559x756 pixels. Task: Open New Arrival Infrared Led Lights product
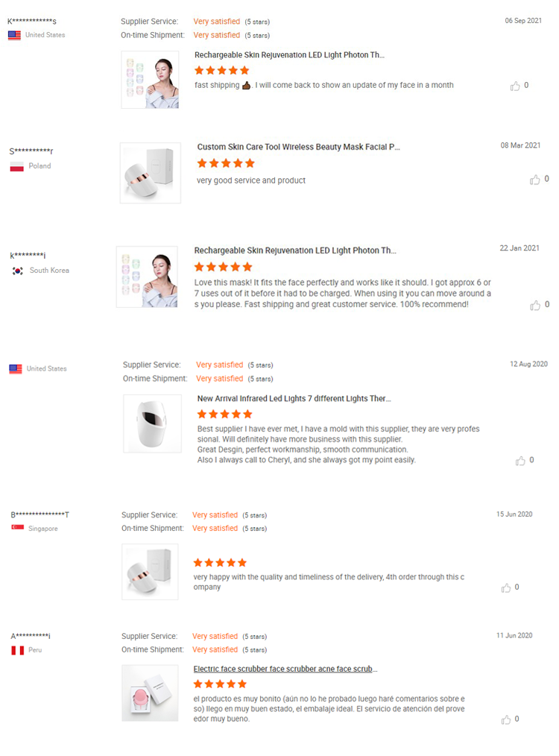294,399
